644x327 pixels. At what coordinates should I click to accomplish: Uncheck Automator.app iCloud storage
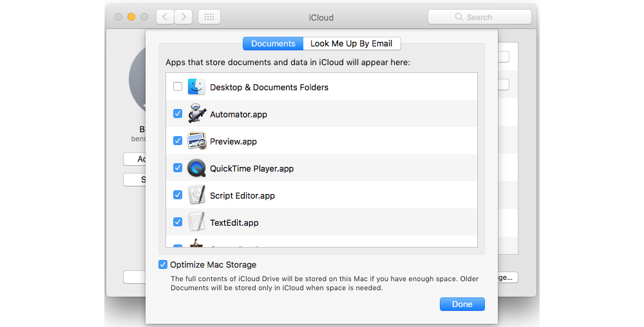tap(178, 114)
